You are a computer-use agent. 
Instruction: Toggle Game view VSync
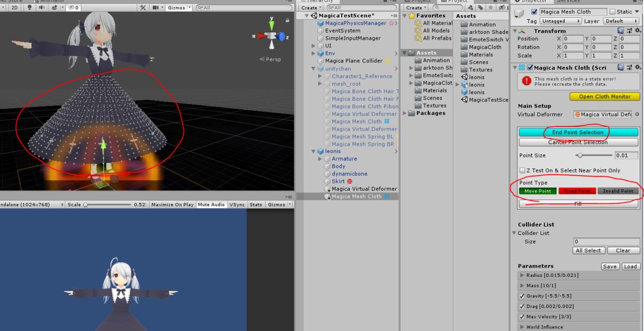[237, 205]
